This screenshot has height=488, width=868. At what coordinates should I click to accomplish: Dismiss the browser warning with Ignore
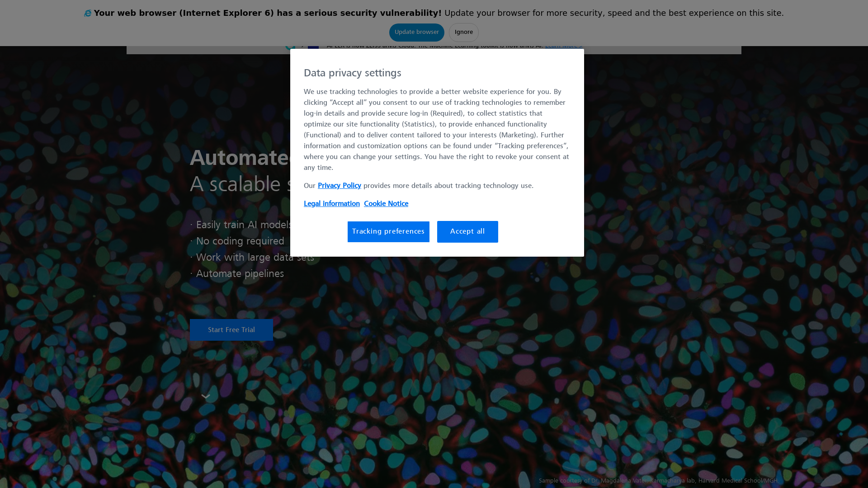(463, 33)
